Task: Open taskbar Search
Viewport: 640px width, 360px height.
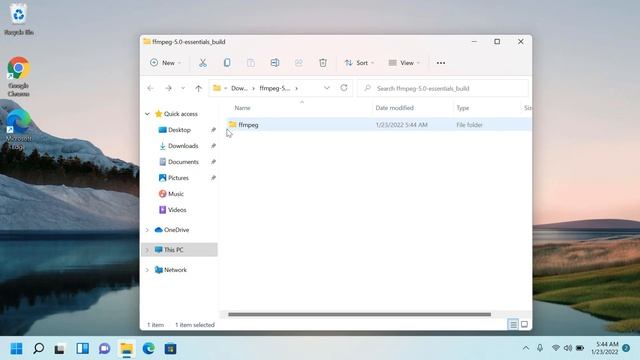Action: point(39,349)
